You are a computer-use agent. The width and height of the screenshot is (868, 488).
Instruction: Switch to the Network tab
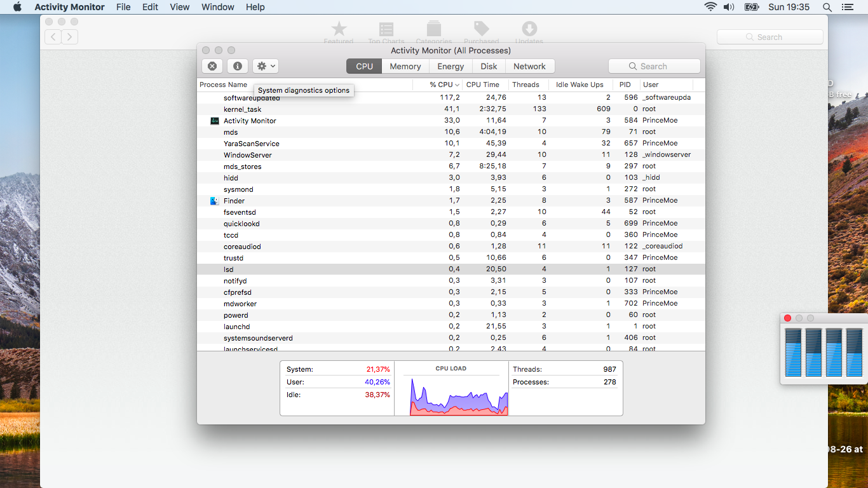(529, 66)
